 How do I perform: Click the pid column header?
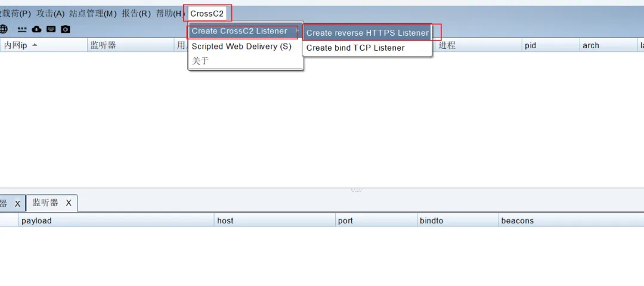[x=551, y=45]
